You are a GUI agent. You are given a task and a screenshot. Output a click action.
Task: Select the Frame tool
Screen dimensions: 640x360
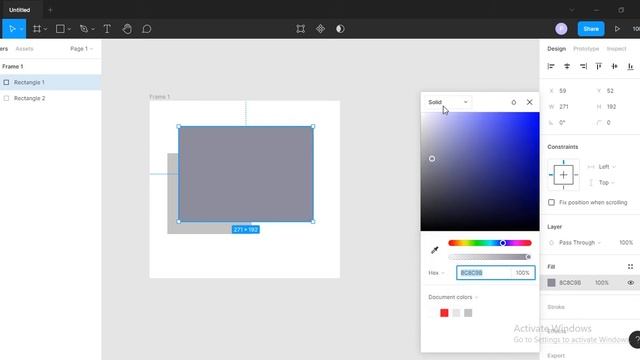(x=37, y=29)
